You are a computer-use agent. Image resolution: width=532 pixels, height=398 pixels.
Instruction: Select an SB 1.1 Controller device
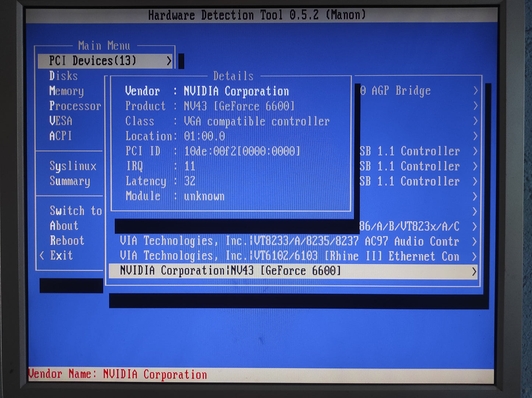point(412,151)
